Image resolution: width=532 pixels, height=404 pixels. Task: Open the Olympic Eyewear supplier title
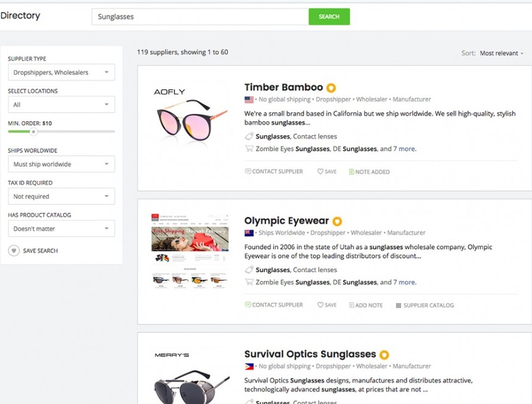[x=287, y=221]
